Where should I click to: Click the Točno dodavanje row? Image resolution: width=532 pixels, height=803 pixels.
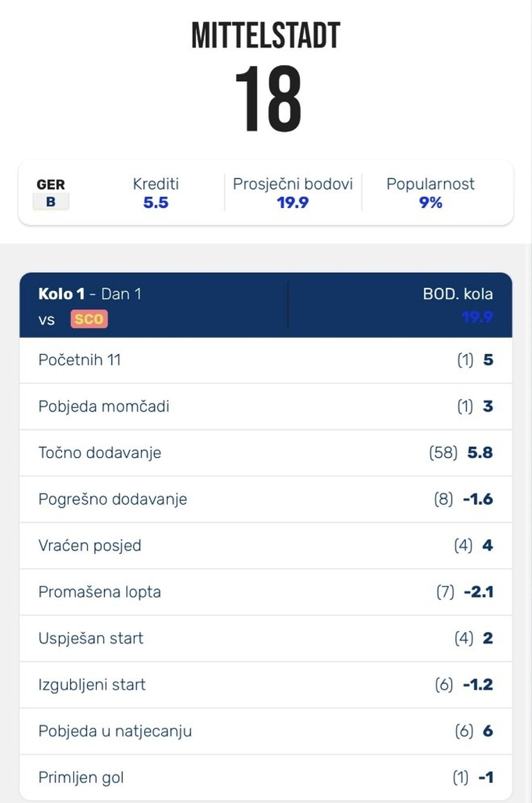click(x=266, y=453)
